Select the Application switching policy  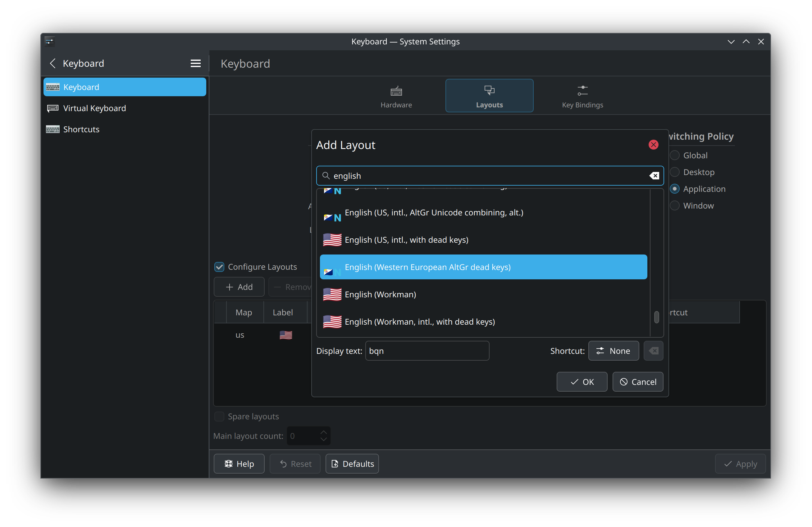(698, 189)
